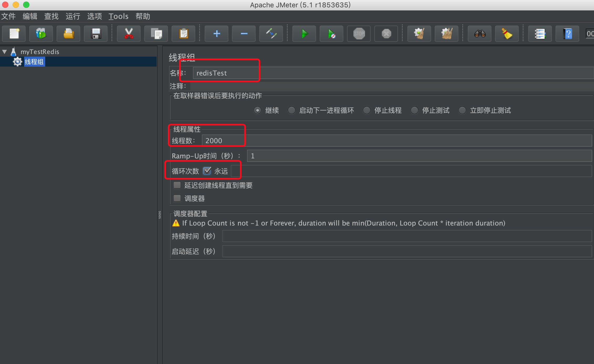Viewport: 594px width, 364px height.
Task: Open the Tools menu
Action: tap(118, 16)
